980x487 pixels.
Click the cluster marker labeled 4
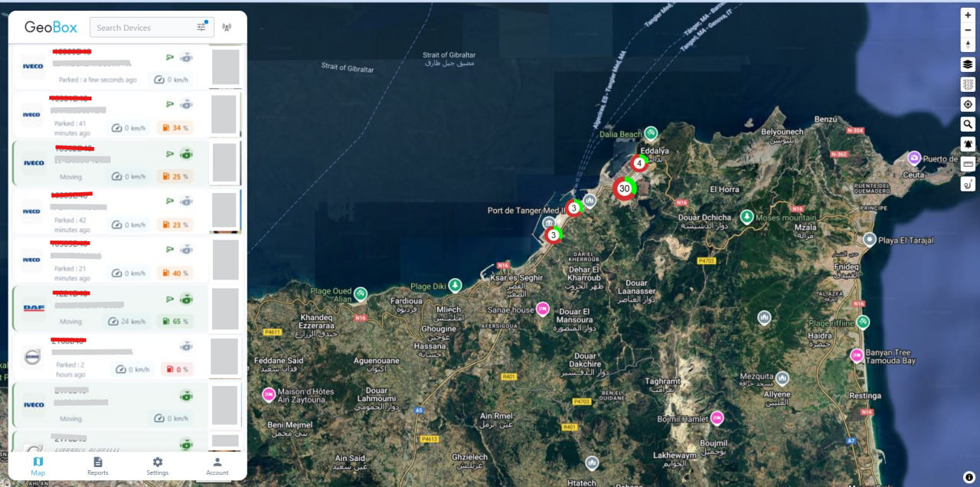pyautogui.click(x=639, y=163)
